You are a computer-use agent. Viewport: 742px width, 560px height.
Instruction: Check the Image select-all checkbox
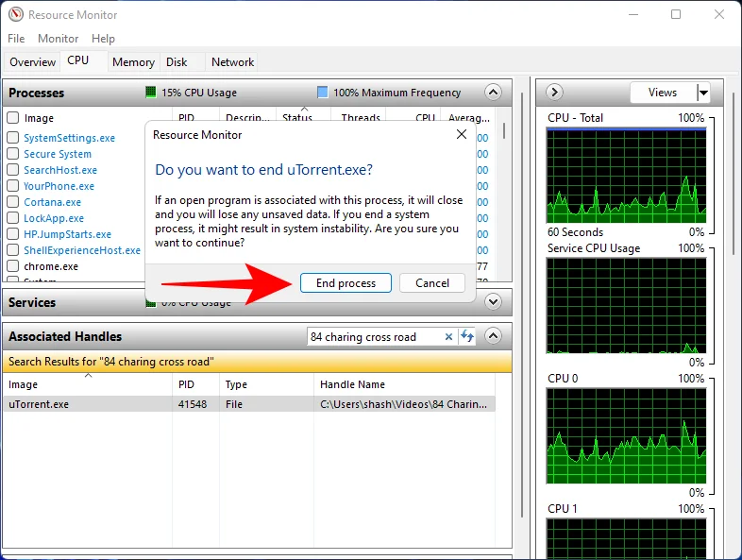tap(13, 117)
